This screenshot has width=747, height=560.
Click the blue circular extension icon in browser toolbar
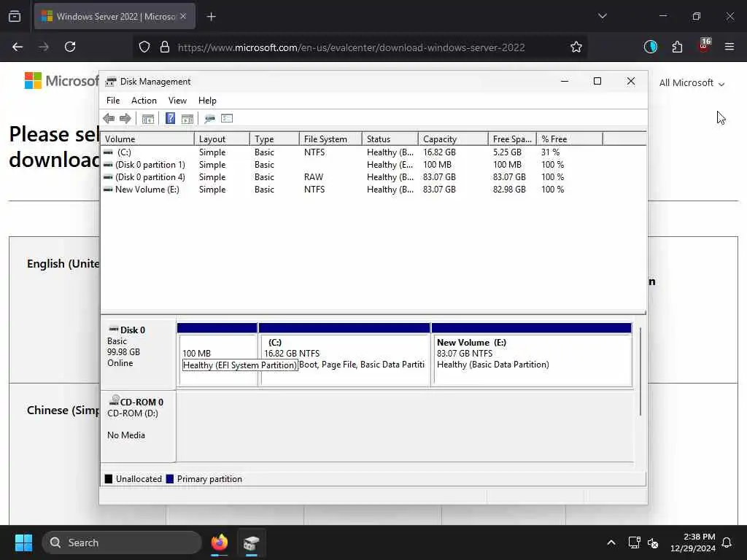point(650,47)
